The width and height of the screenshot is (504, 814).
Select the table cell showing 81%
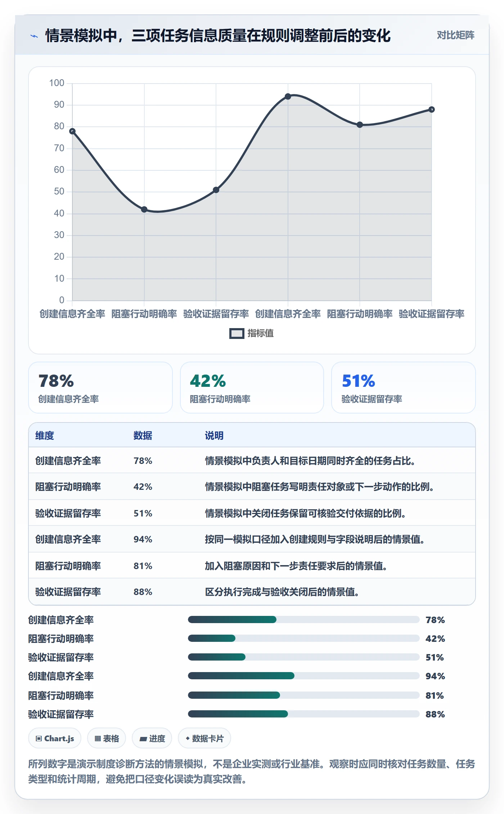pos(143,566)
